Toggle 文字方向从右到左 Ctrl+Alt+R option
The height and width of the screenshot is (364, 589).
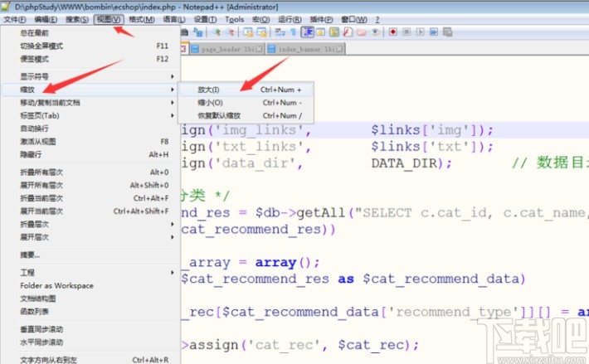pyautogui.click(x=91, y=360)
